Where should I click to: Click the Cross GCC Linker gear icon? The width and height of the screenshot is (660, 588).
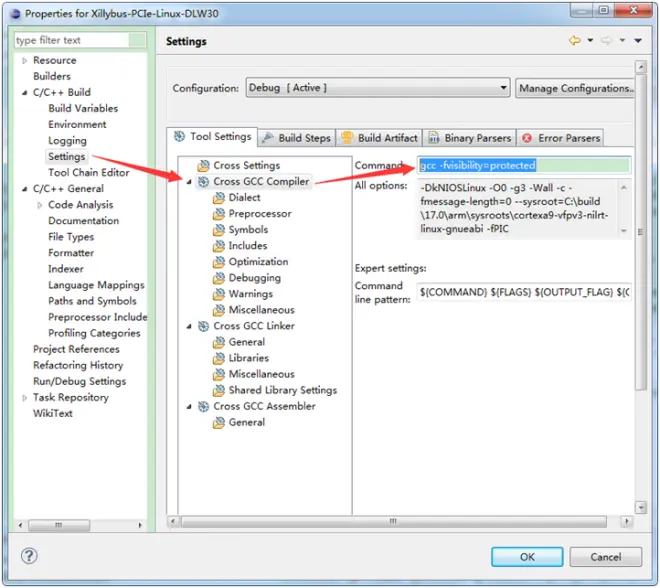pos(204,326)
